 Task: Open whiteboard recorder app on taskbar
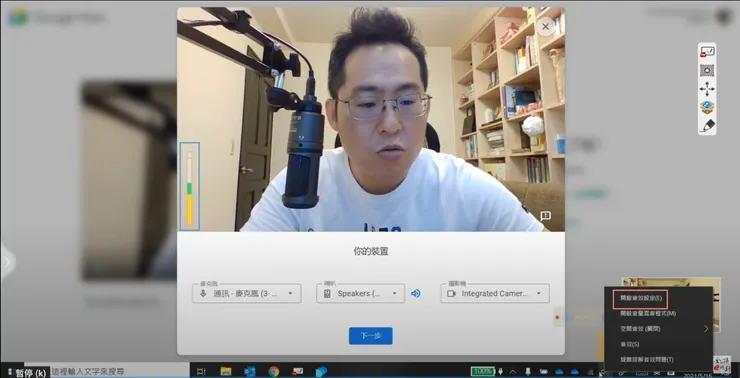point(298,371)
